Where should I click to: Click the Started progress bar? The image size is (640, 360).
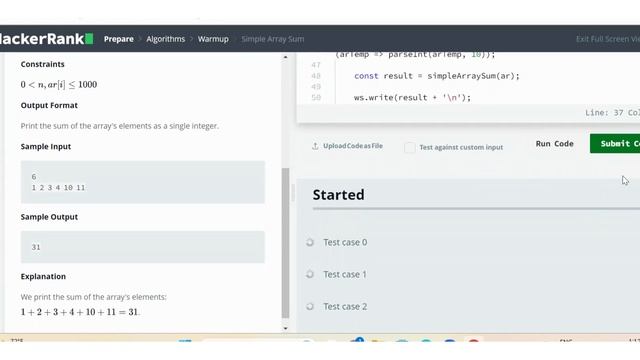click(476, 209)
